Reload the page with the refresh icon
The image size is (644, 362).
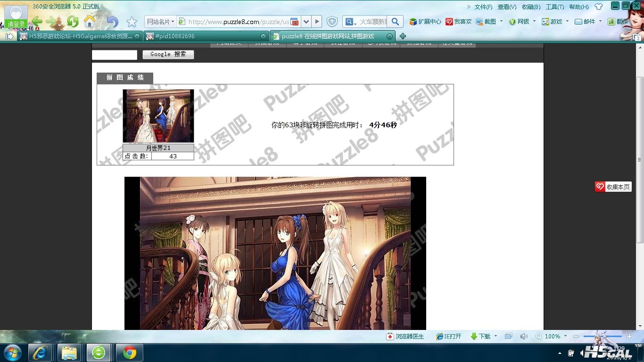pos(73,22)
